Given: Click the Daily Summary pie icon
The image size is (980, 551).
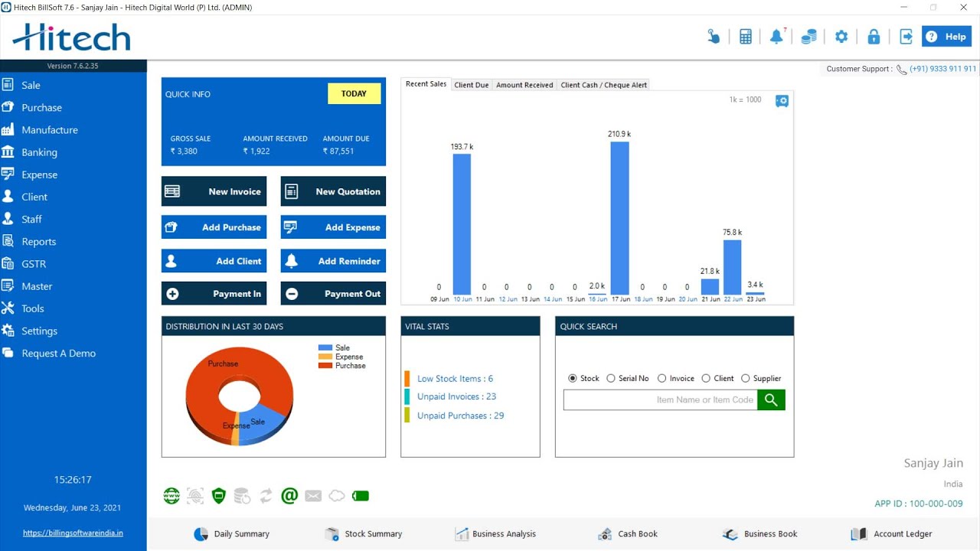Looking at the screenshot, I should tap(201, 534).
